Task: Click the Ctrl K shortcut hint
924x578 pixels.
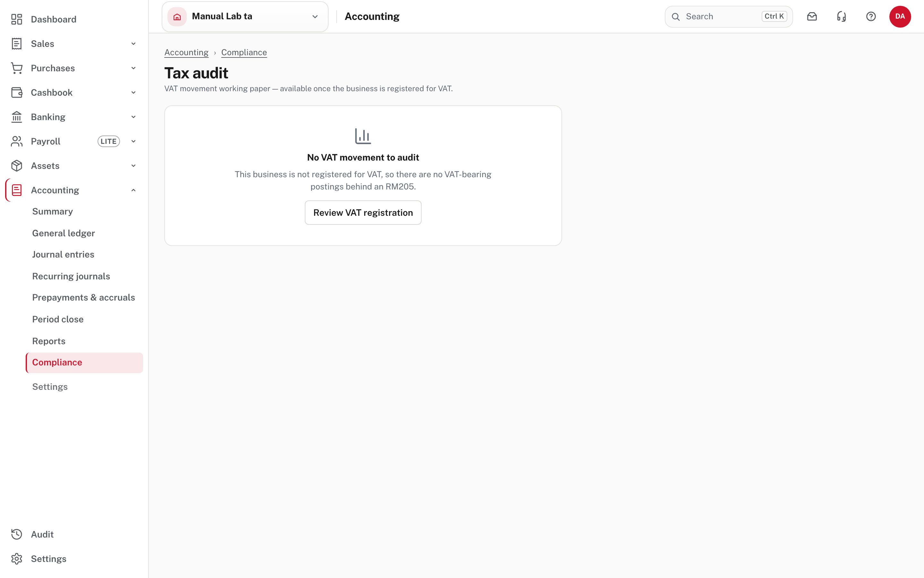Action: [x=774, y=16]
